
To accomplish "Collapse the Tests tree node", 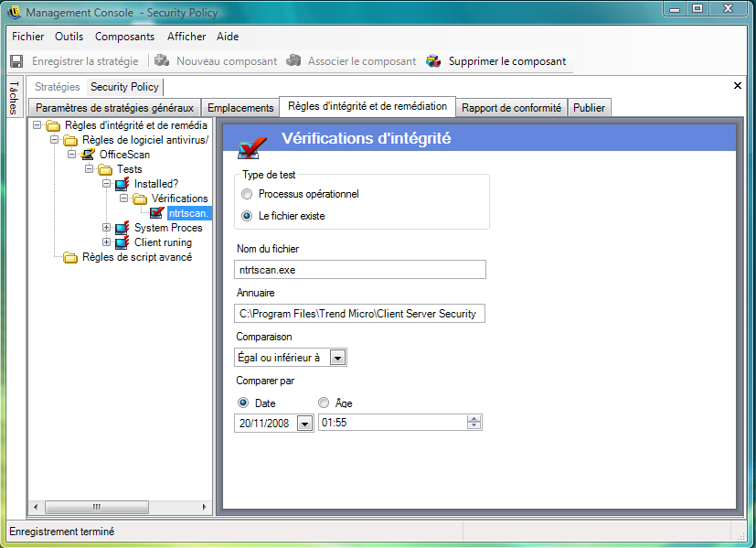I will 90,169.
